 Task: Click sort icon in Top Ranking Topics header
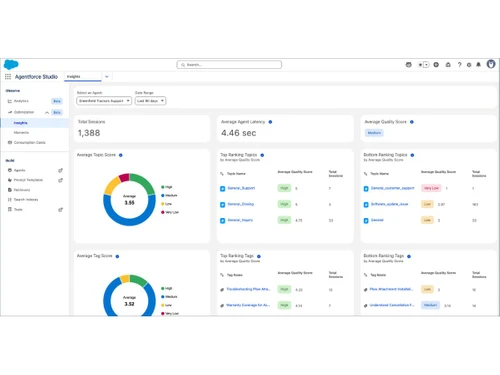(x=222, y=174)
